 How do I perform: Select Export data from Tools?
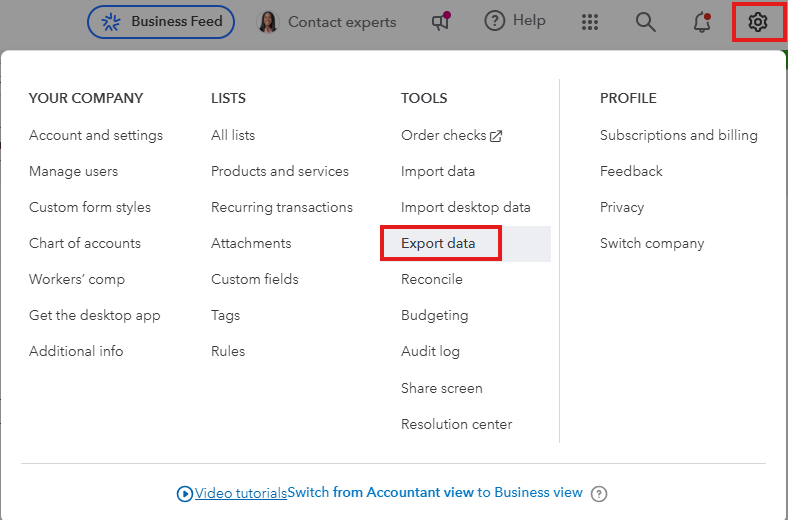(438, 243)
